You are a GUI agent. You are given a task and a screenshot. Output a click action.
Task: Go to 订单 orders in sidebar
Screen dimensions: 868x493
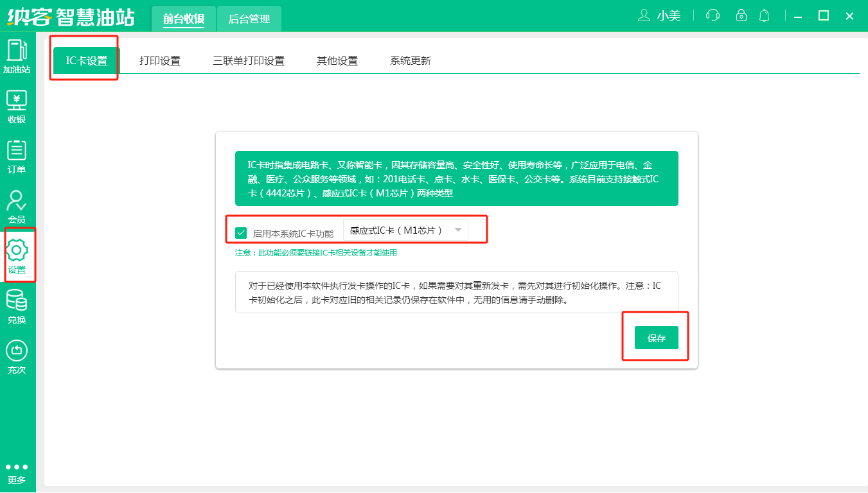point(17,157)
